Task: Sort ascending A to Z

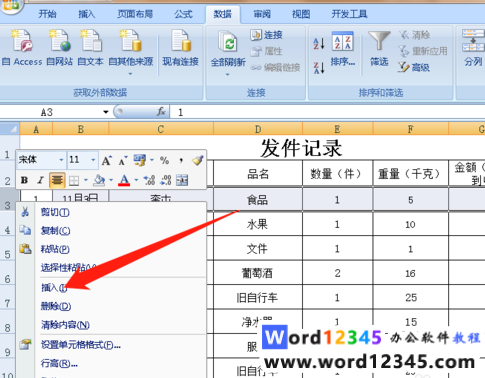Action: click(x=319, y=43)
